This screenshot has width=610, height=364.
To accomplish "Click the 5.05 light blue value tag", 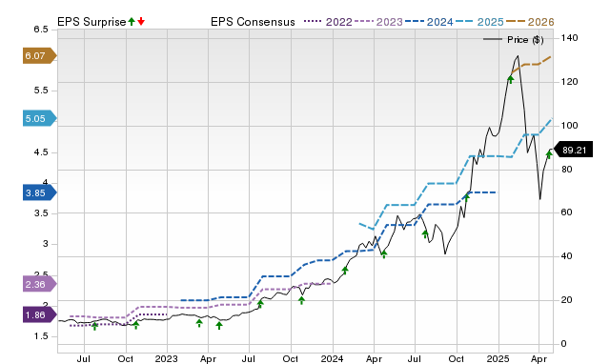I will (40, 118).
